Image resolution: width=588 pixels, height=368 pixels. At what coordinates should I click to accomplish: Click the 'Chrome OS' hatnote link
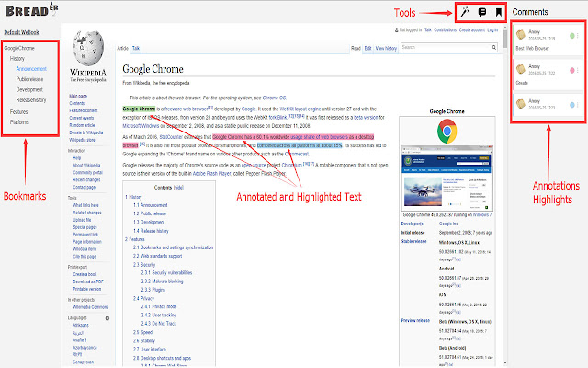coord(274,98)
